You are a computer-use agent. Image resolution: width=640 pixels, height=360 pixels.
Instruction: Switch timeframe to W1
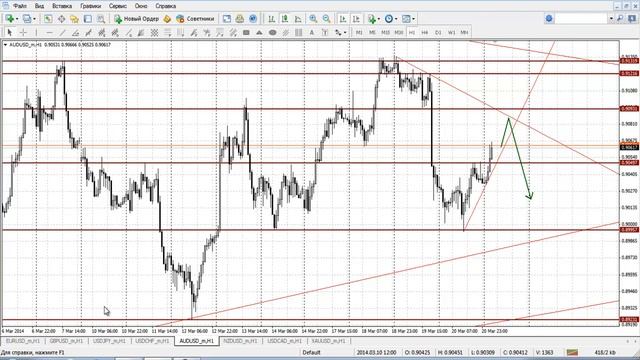(x=451, y=32)
